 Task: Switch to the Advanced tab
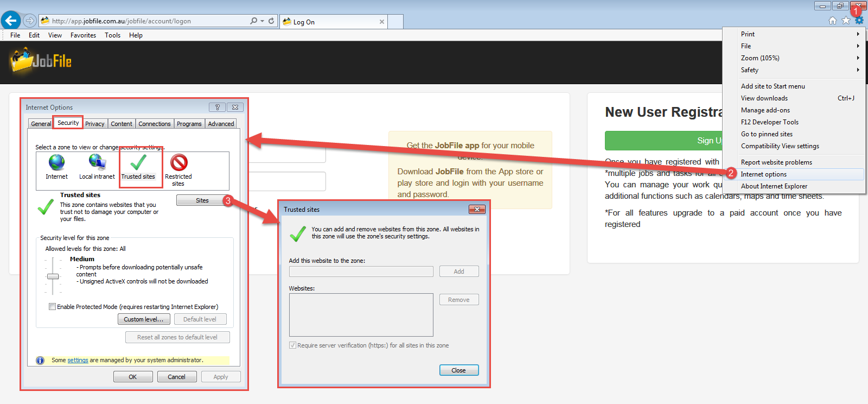[x=221, y=124]
